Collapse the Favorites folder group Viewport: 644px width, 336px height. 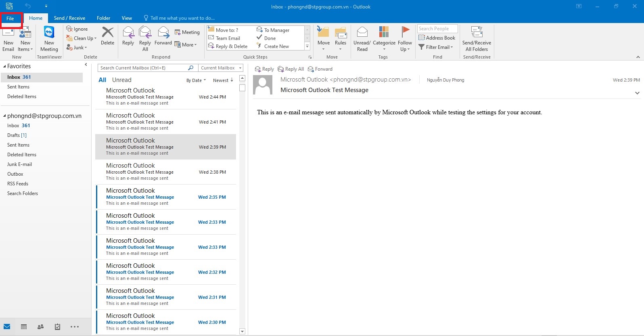[x=4, y=66]
